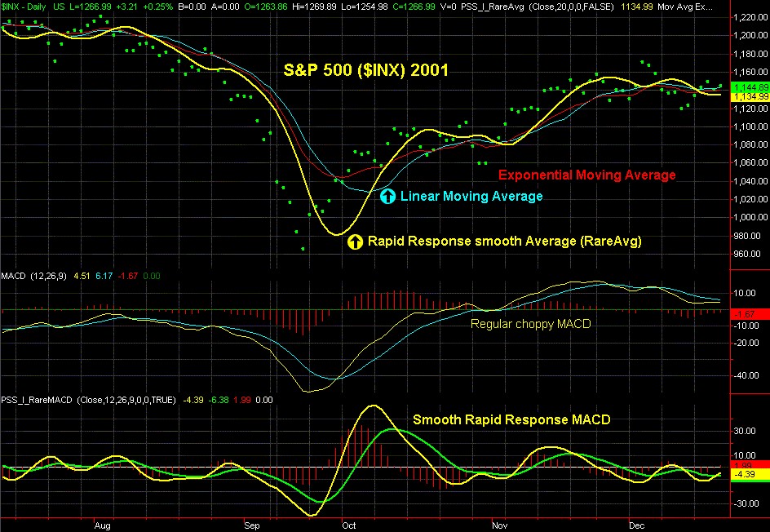Click the open value "O=1263.86"
The image size is (770, 532).
click(x=266, y=7)
